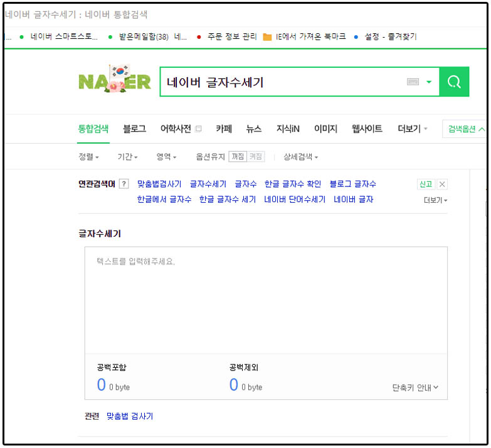The image size is (491, 448).
Task: Expand the 상세검색 dropdown
Action: 300,157
